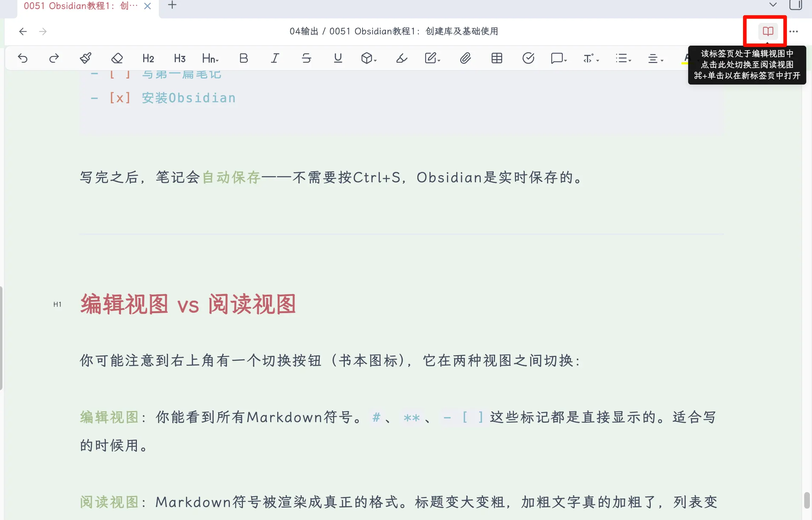Click the eraser clear-formatting icon
The image size is (812, 520).
[117, 58]
